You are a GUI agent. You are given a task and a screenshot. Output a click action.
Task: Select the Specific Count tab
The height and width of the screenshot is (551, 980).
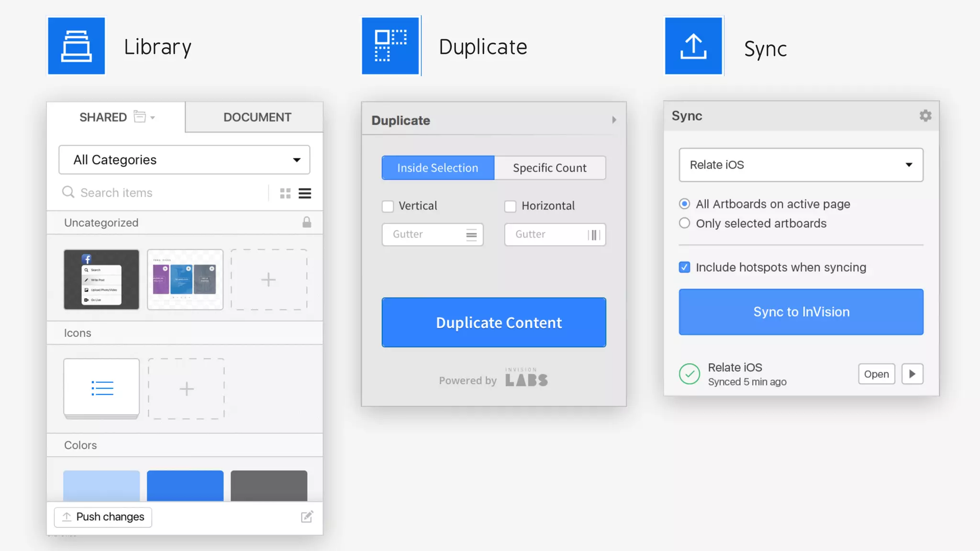coord(550,168)
